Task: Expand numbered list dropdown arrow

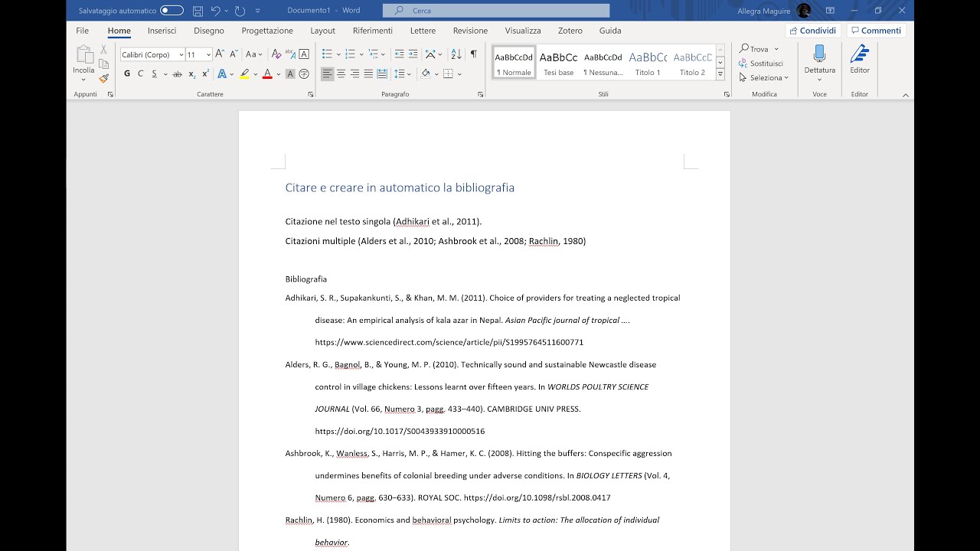Action: (361, 54)
